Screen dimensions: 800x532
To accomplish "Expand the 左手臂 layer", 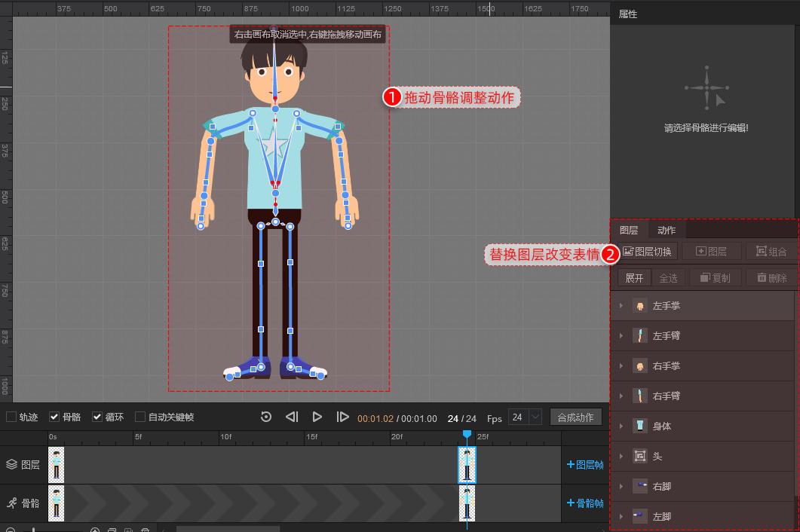I will tap(621, 336).
